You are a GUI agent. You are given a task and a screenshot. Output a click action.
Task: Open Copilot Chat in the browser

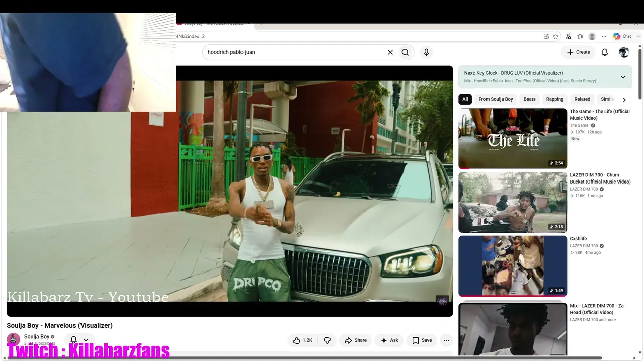[622, 36]
